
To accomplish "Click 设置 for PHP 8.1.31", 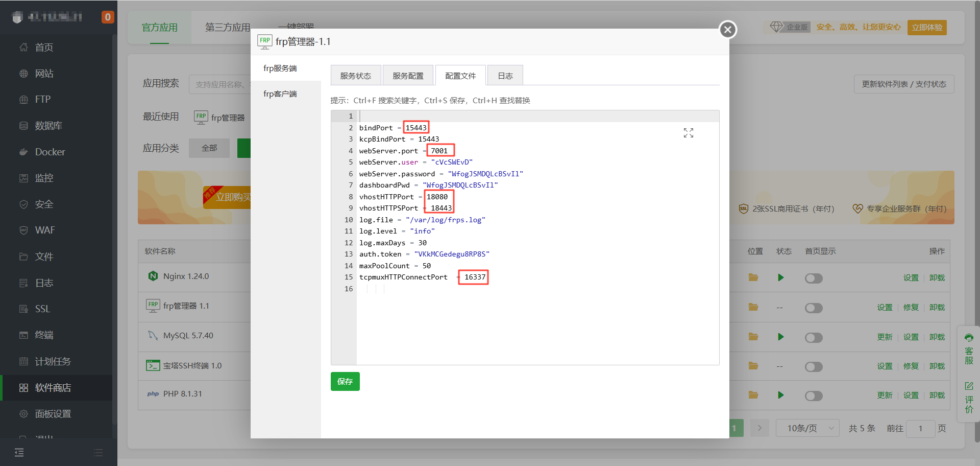I will click(911, 395).
